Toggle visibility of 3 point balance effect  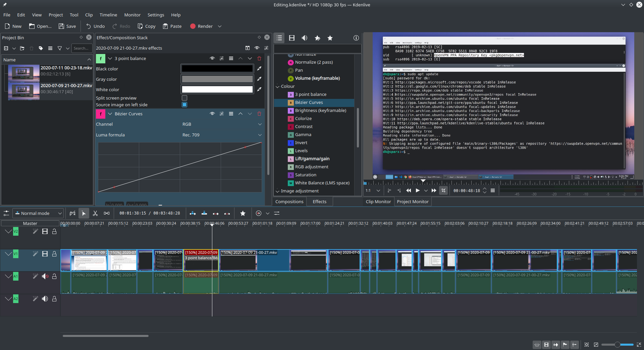(x=212, y=58)
